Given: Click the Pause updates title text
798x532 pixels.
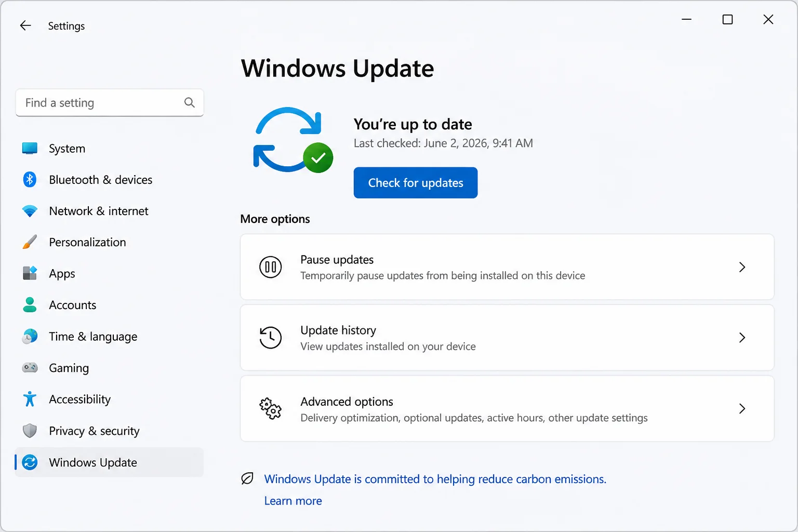Looking at the screenshot, I should click(x=337, y=260).
